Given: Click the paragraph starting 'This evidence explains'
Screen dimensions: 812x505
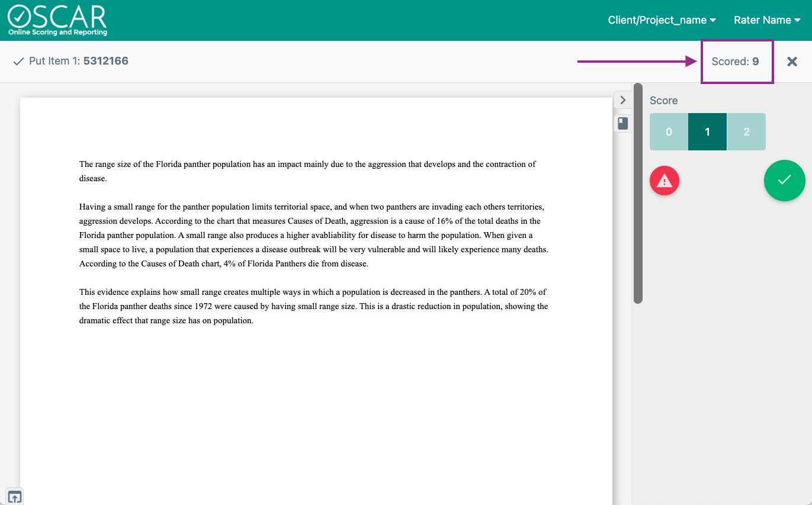Looking at the screenshot, I should (x=313, y=306).
